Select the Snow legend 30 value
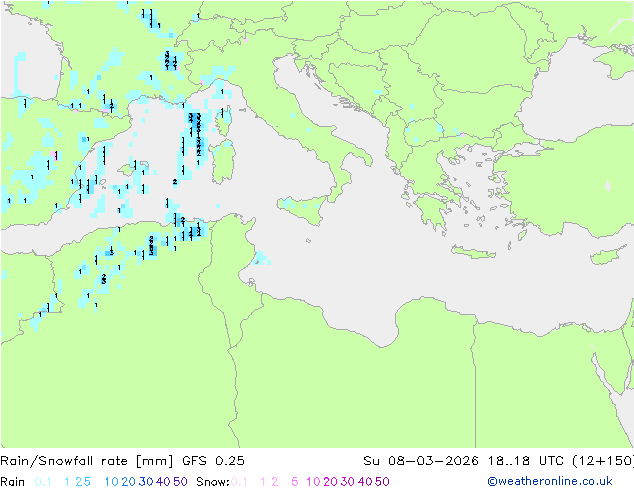This screenshot has width=634, height=490. pos(348,482)
